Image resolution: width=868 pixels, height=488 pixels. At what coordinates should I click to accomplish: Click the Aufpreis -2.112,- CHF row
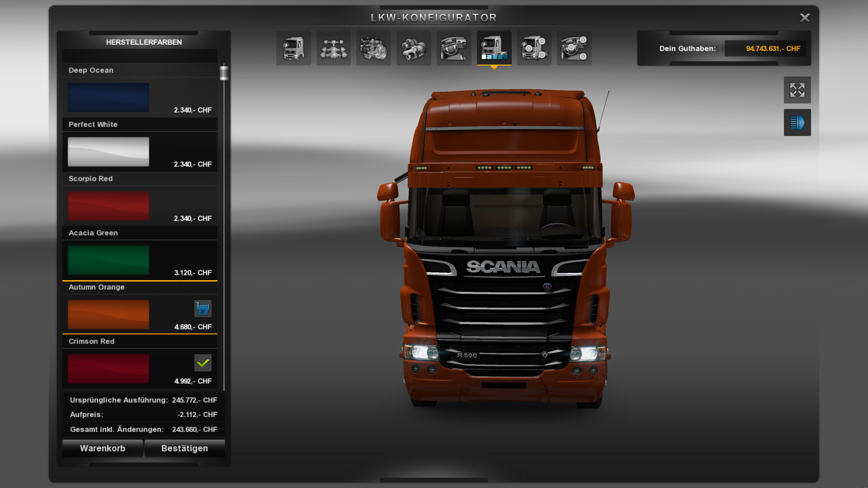click(x=143, y=414)
